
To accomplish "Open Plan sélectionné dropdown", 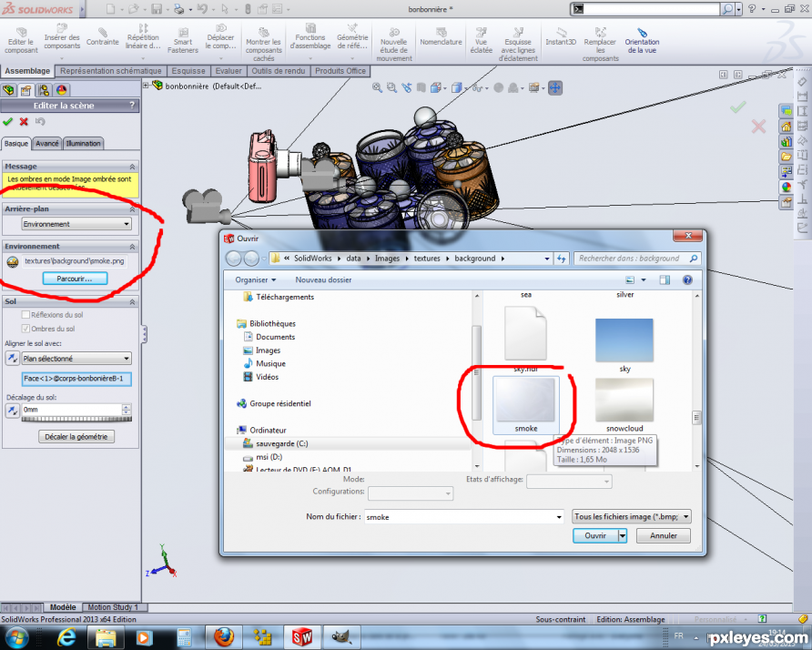I will coord(76,359).
